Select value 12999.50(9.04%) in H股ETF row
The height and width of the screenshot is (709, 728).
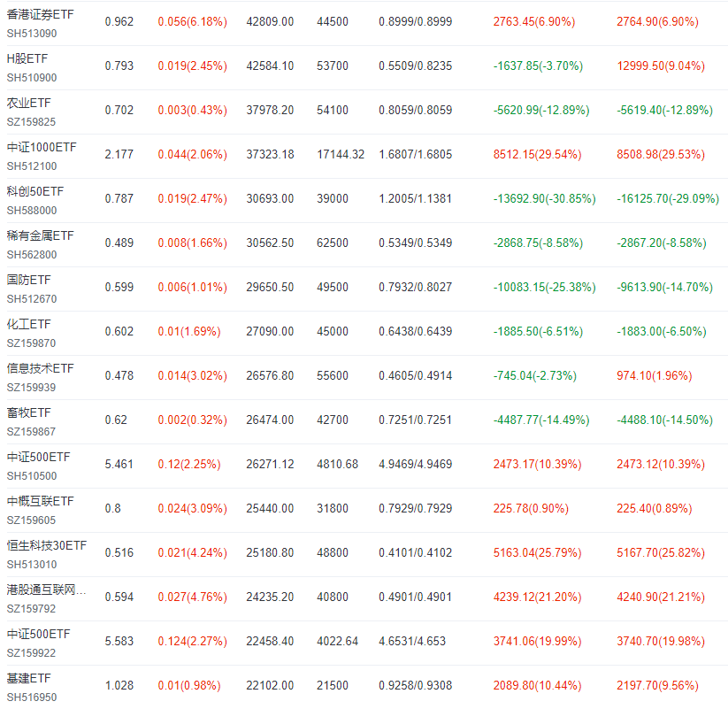point(660,66)
